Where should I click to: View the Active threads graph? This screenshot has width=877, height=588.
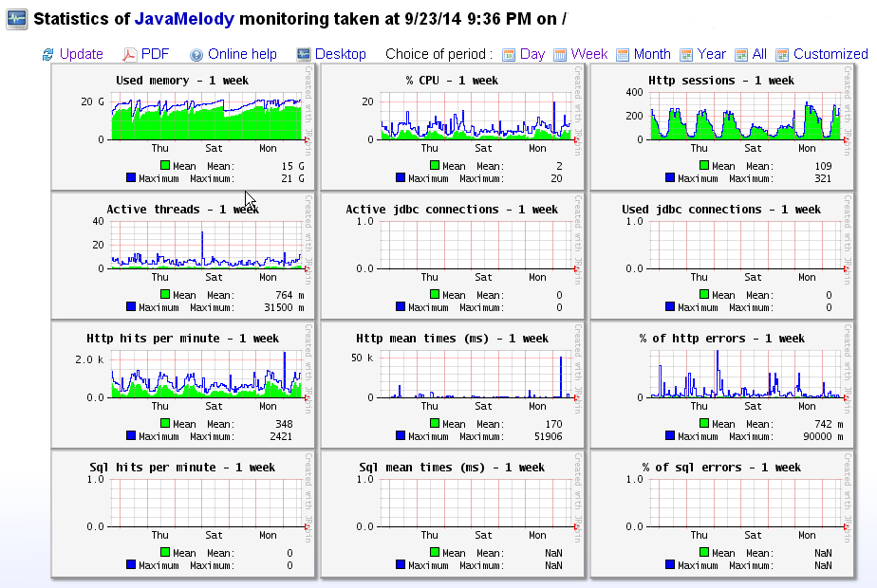pos(182,246)
